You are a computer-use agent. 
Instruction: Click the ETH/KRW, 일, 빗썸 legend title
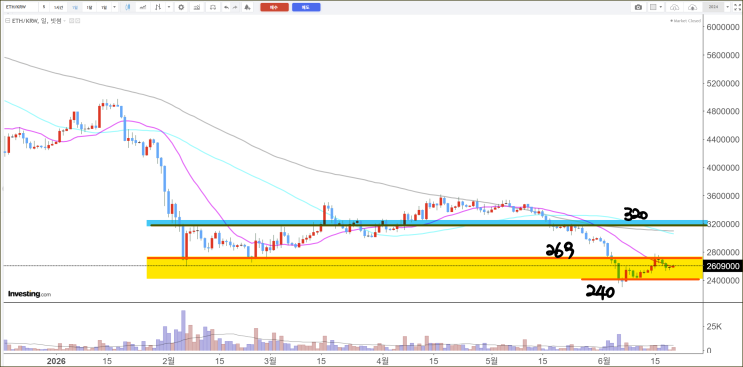36,21
